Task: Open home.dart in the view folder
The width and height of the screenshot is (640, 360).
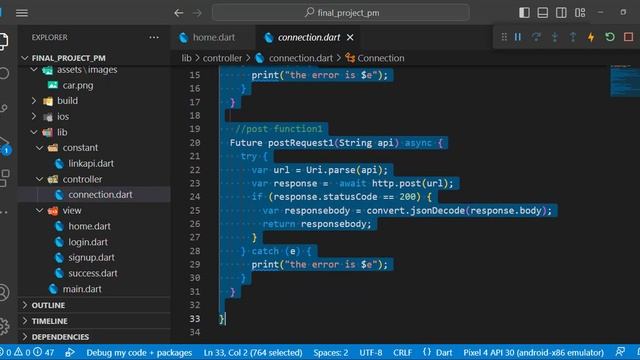Action: tap(89, 226)
